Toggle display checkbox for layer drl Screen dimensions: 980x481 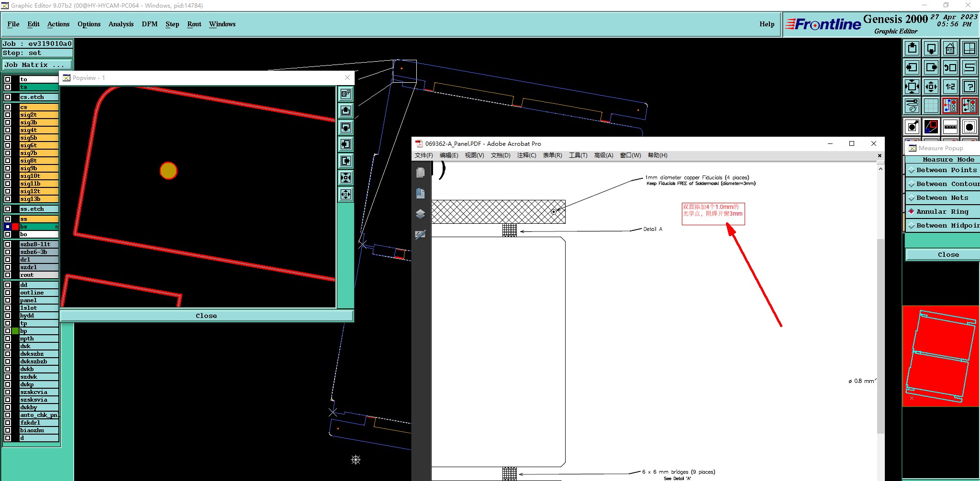tap(8, 260)
